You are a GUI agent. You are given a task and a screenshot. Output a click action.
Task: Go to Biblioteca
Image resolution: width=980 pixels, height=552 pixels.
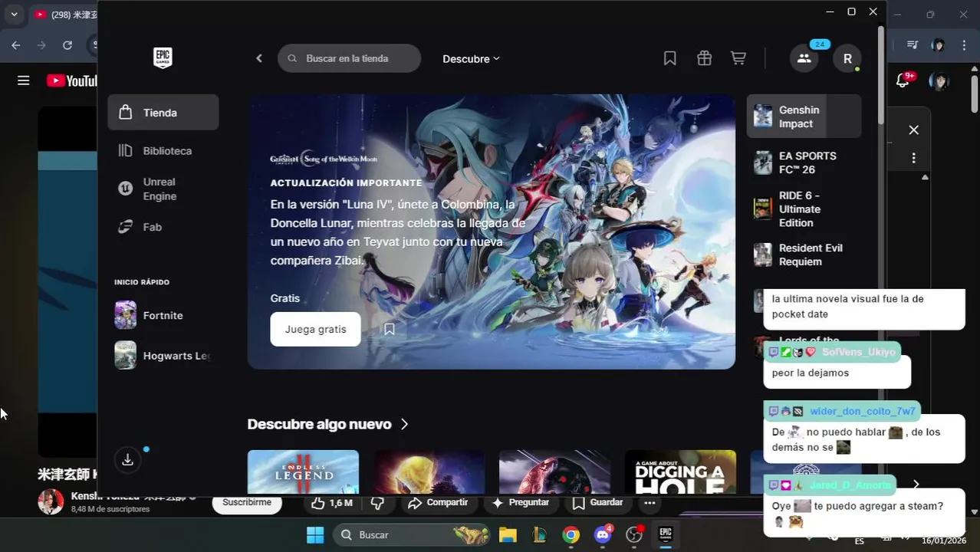coord(163,151)
